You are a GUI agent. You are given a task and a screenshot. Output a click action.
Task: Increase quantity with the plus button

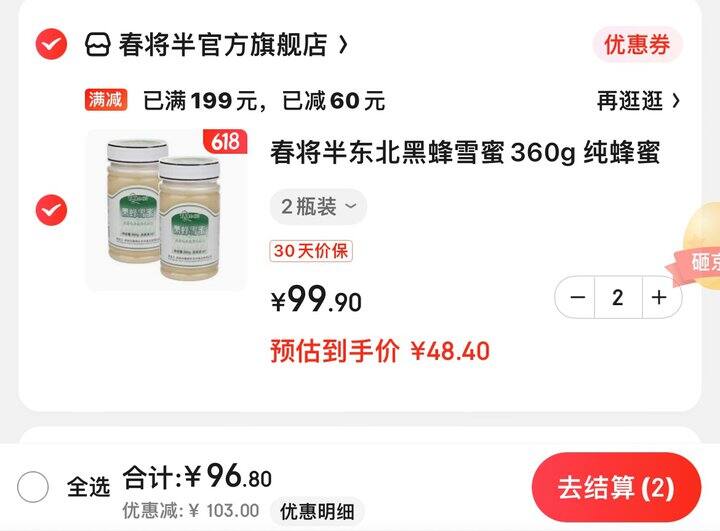(x=660, y=297)
